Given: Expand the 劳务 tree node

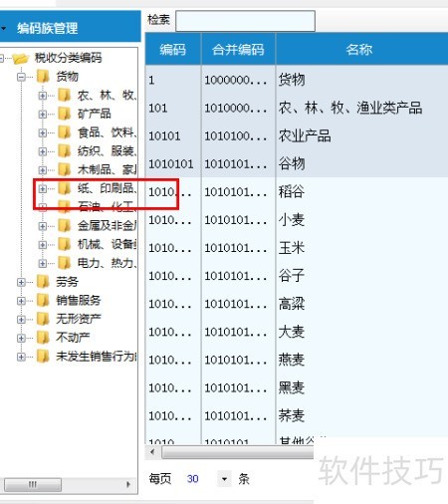Looking at the screenshot, I should [21, 282].
